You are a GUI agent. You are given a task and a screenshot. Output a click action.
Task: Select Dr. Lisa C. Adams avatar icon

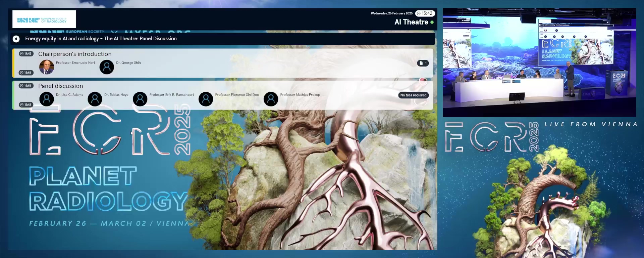47,99
